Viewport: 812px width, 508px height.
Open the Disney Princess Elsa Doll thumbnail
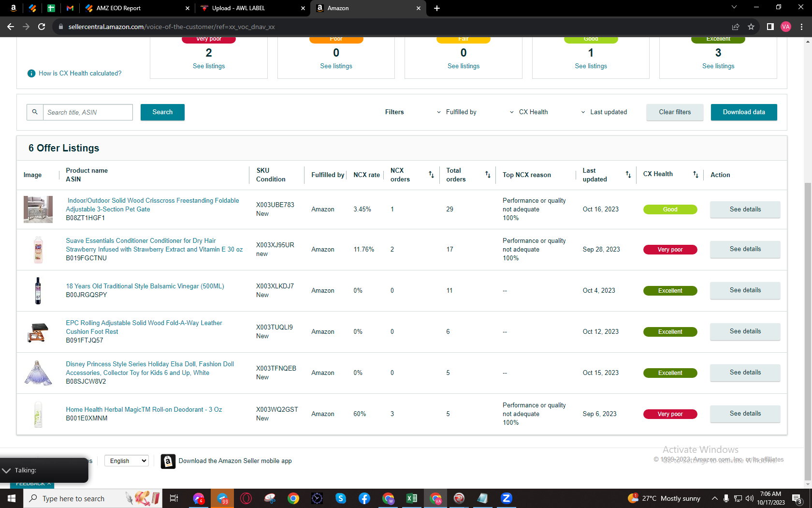tap(38, 373)
